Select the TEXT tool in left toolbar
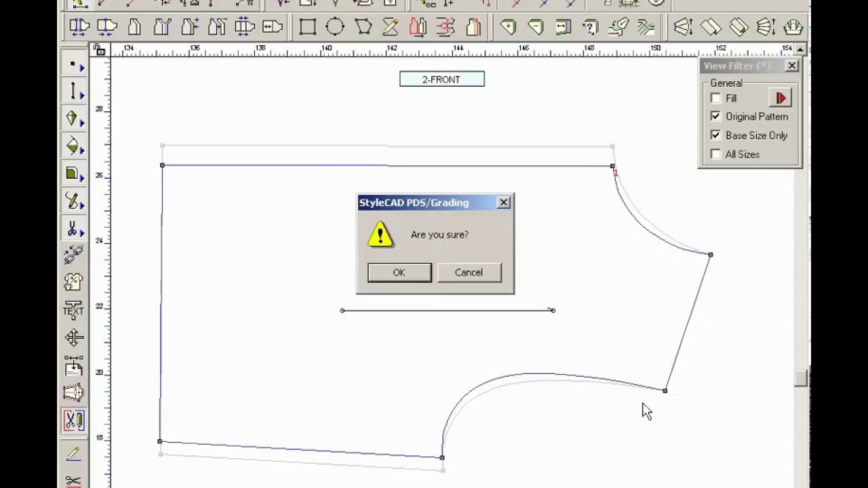Screen dimensions: 868x488 click(x=73, y=310)
